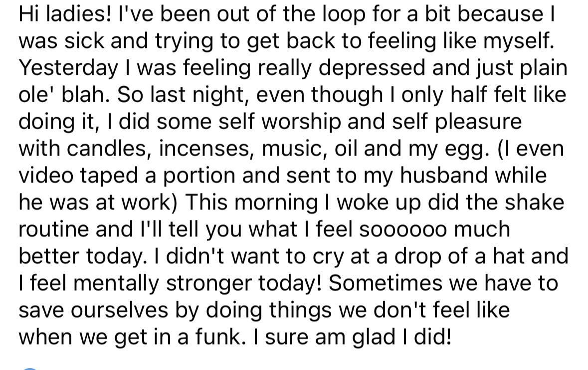
Task: Click the word "blah." in the fourth line
Action: click(x=86, y=95)
